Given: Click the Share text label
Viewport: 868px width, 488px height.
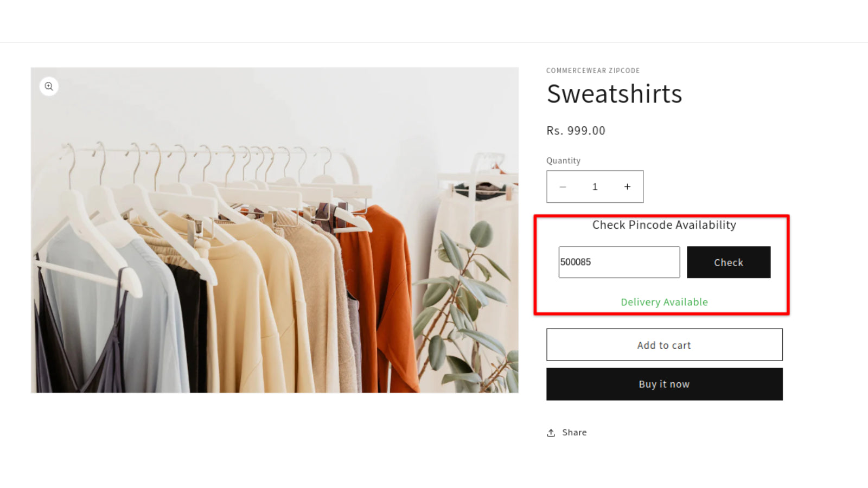Looking at the screenshot, I should click(574, 433).
